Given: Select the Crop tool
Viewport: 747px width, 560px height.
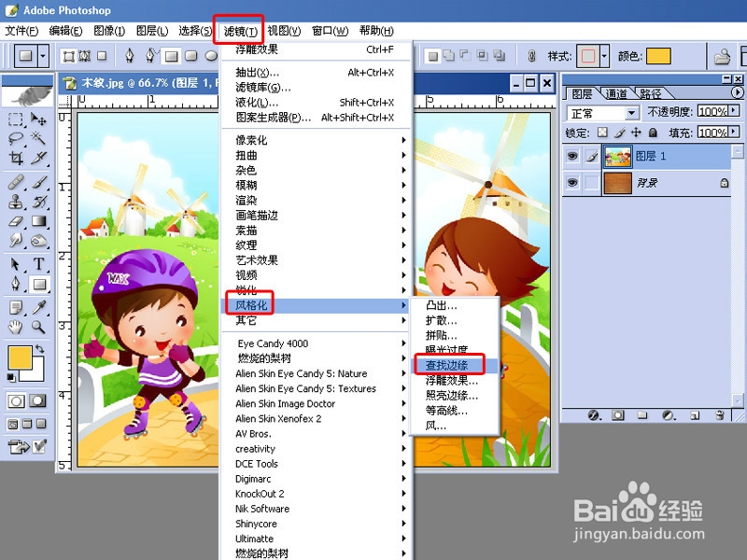Looking at the screenshot, I should pyautogui.click(x=16, y=158).
